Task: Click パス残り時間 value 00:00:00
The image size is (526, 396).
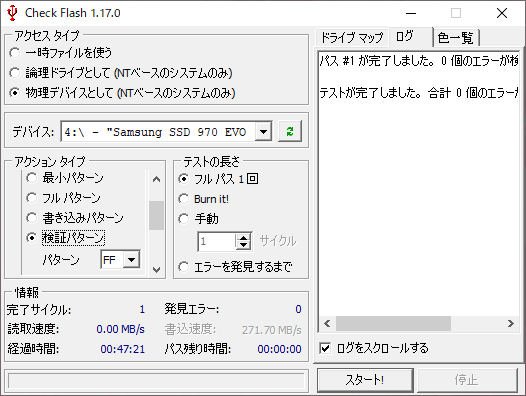Action: point(279,349)
